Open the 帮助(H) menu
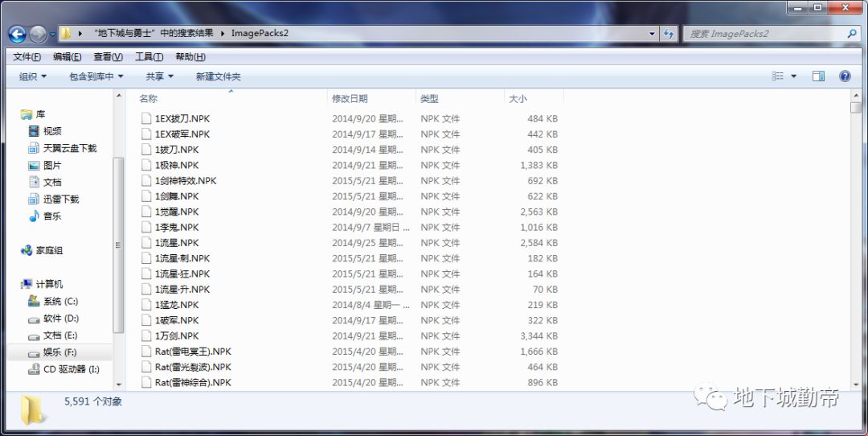Viewport: 868px width, 436px height. coord(190,56)
